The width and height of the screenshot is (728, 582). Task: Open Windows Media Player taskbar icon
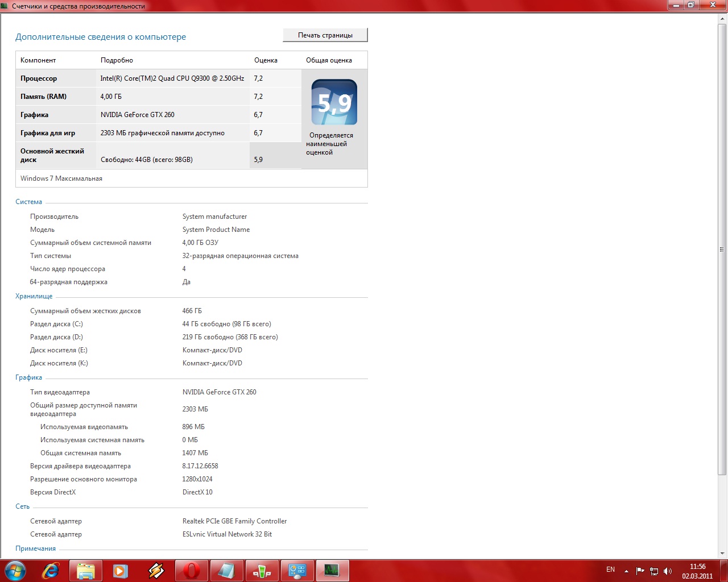121,571
